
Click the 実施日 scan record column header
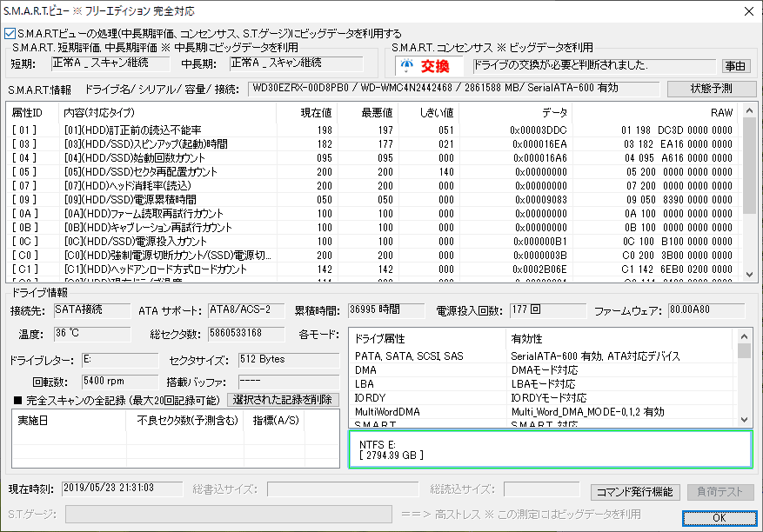point(70,421)
